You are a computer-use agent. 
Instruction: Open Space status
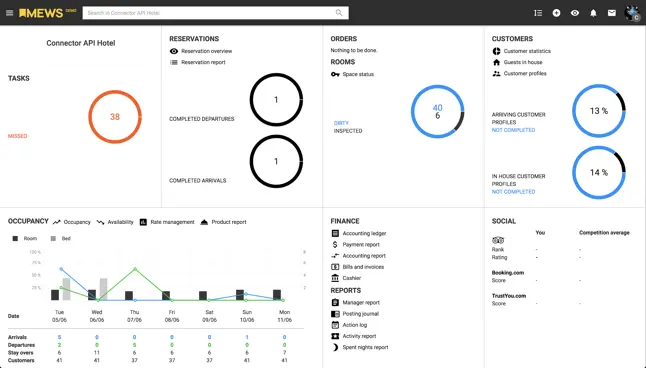(x=358, y=74)
